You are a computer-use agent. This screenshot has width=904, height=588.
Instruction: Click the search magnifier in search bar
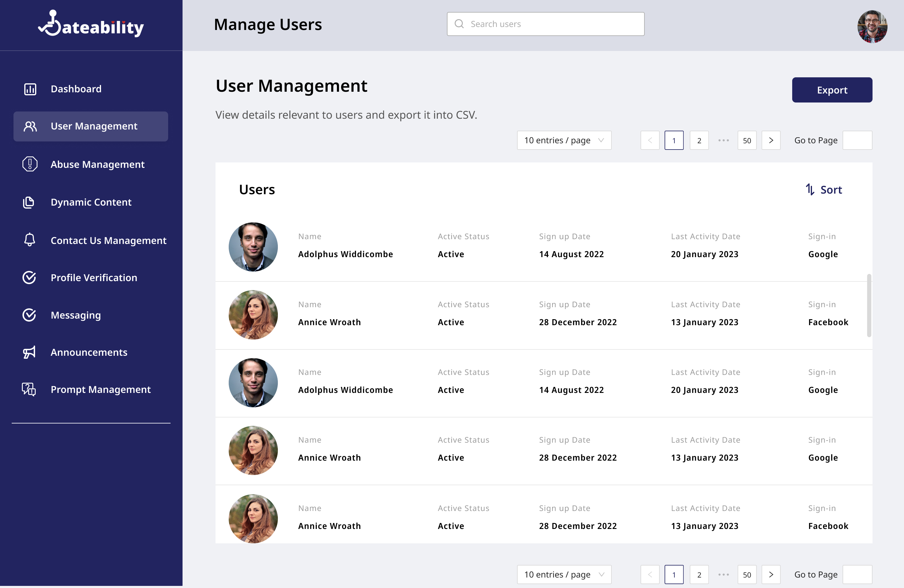(x=459, y=24)
